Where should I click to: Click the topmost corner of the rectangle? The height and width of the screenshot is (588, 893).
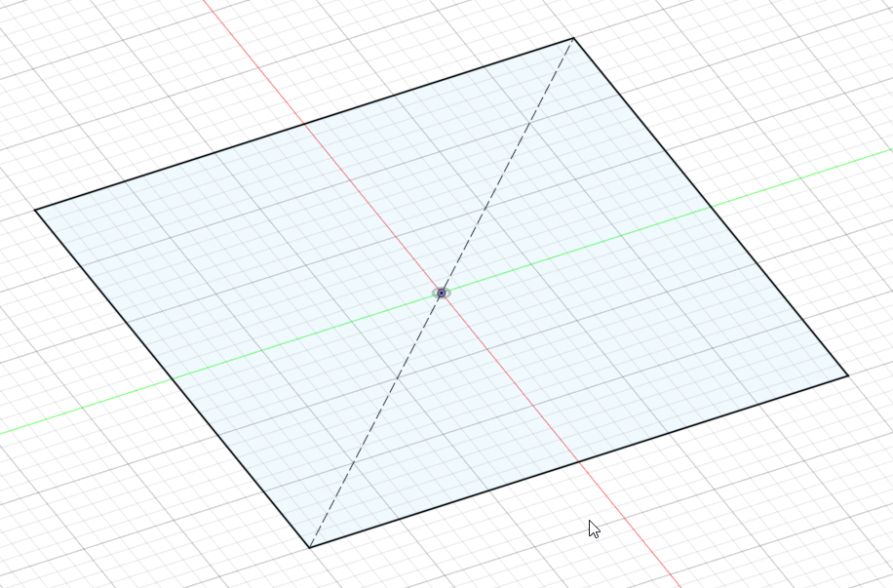coord(573,38)
